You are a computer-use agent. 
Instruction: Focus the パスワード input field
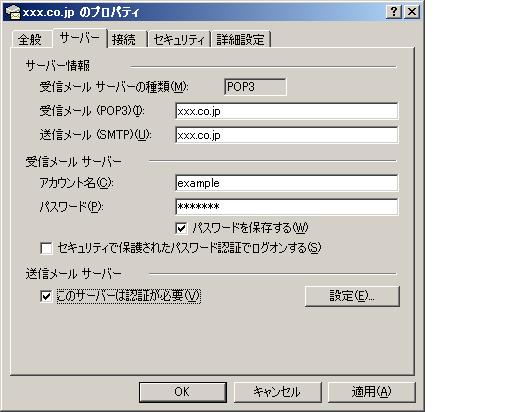coord(287,207)
